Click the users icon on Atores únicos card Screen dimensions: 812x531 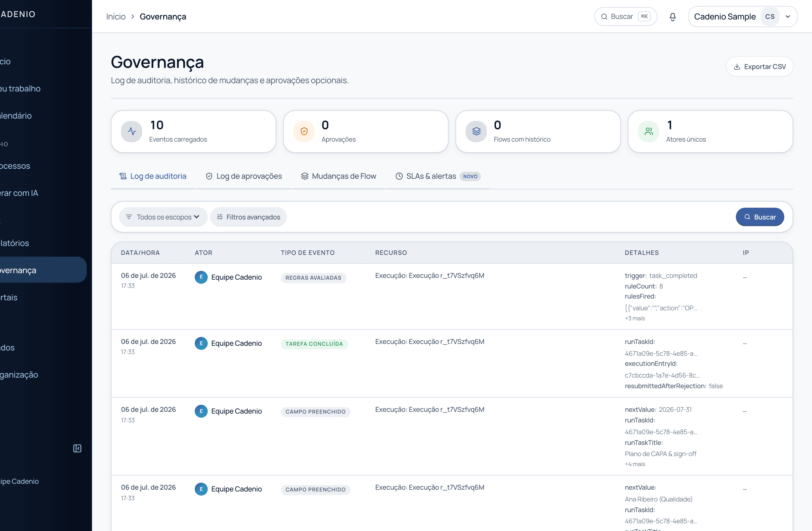tap(649, 131)
